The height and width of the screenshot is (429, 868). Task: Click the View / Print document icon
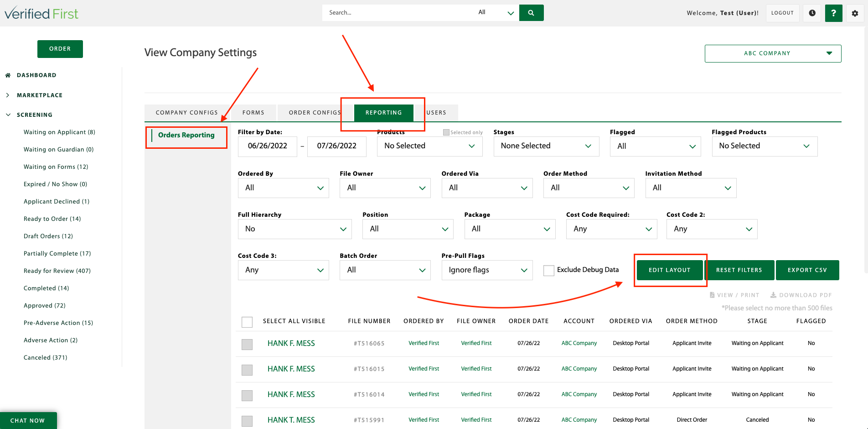712,295
